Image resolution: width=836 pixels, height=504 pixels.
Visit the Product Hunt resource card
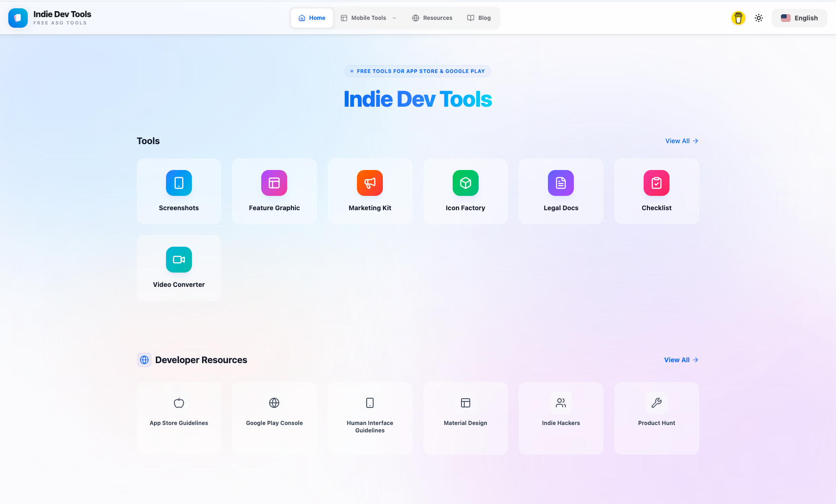click(x=656, y=418)
